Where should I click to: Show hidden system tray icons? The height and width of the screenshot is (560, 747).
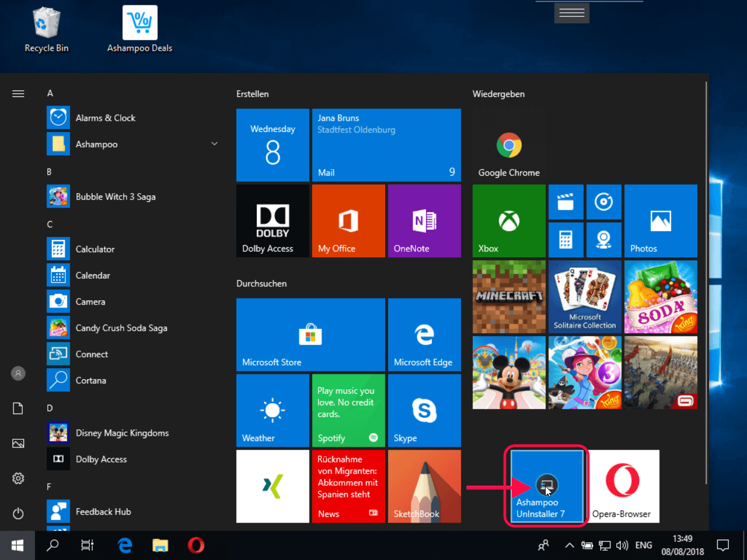(x=569, y=545)
